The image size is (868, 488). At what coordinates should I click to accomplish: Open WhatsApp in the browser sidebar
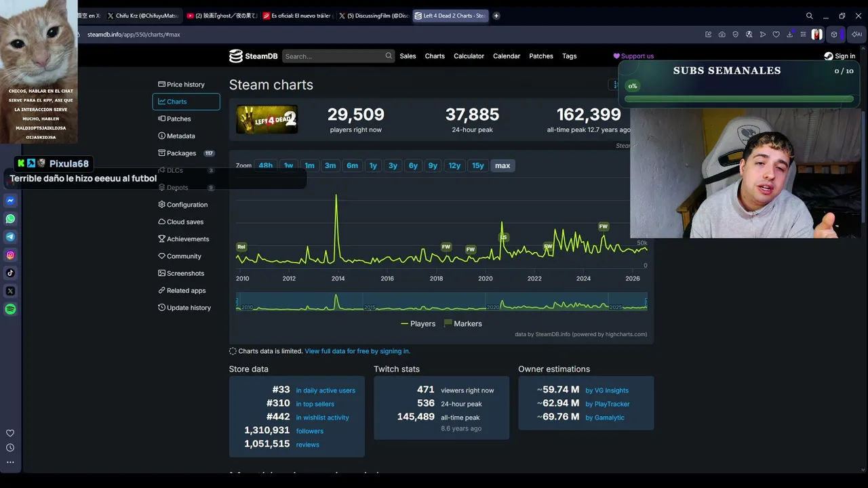click(x=10, y=219)
